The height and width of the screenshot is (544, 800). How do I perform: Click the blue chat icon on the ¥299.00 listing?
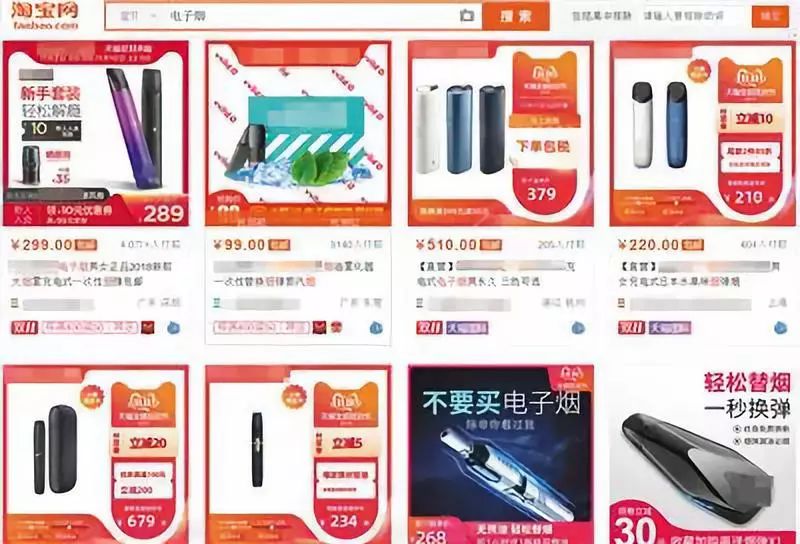(173, 328)
